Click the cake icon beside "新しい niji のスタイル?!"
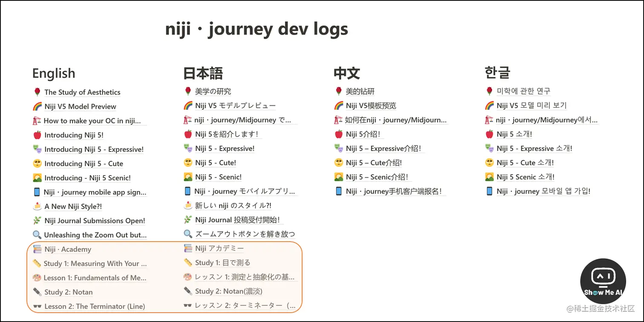The width and height of the screenshot is (644, 322). point(188,205)
